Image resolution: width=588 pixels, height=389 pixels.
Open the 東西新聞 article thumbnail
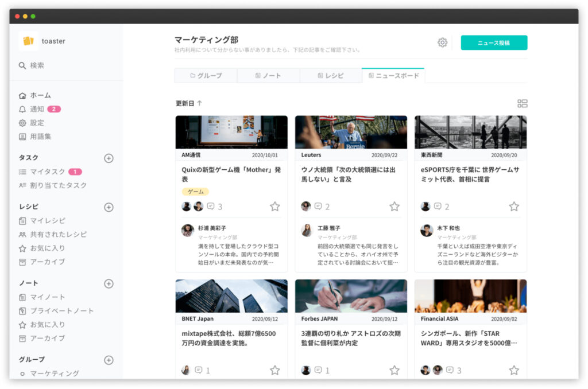[471, 133]
